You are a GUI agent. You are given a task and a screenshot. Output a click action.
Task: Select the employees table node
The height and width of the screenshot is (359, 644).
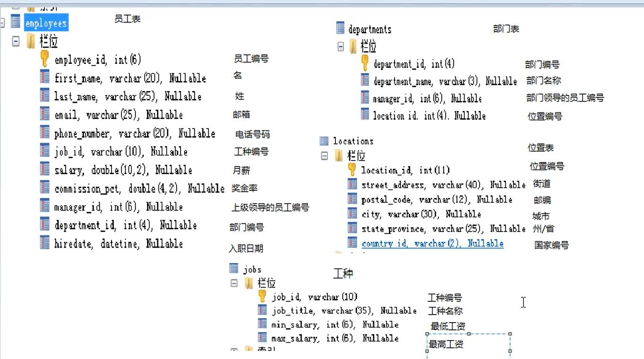pyautogui.click(x=46, y=23)
